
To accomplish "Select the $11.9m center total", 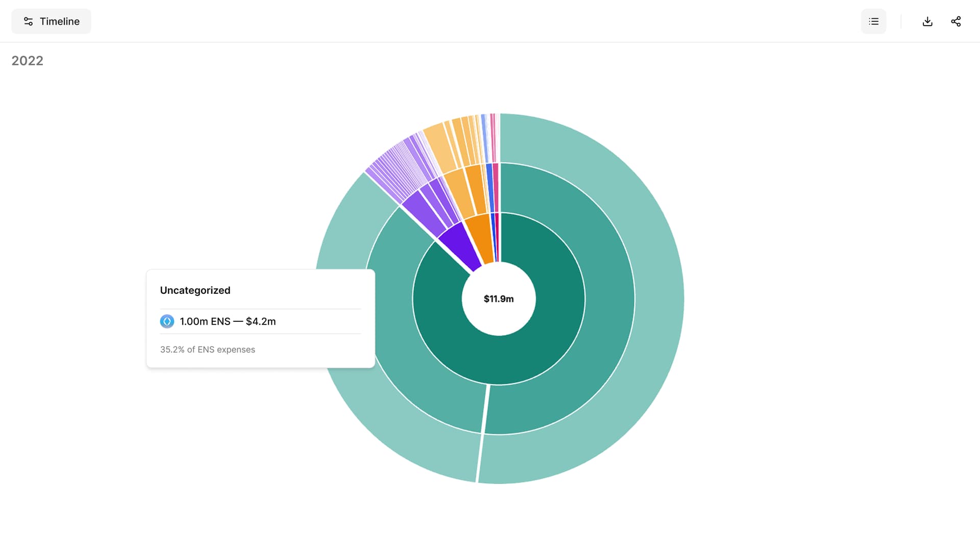I will point(499,299).
